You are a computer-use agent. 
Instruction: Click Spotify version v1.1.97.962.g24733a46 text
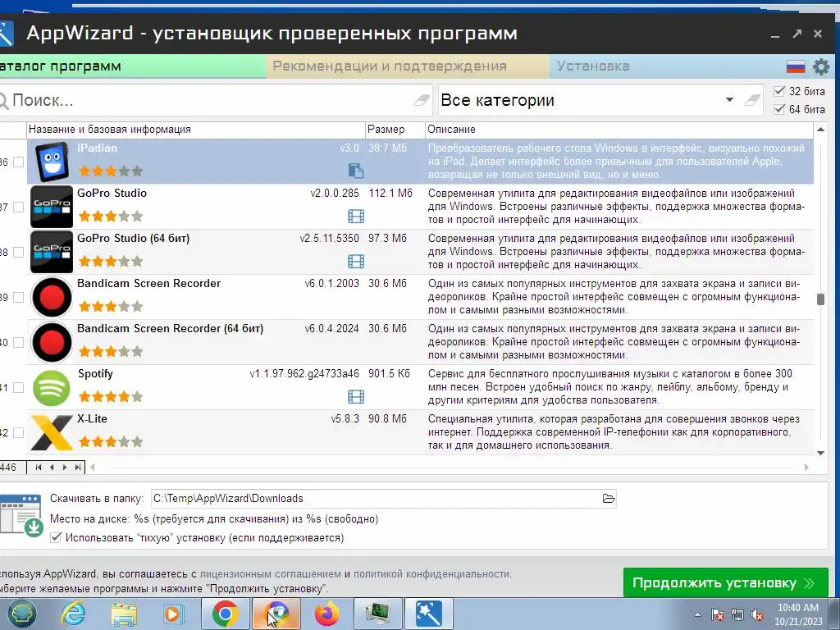[304, 374]
